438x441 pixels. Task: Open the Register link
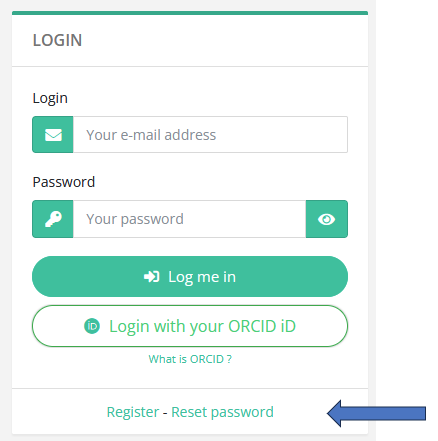pos(133,412)
